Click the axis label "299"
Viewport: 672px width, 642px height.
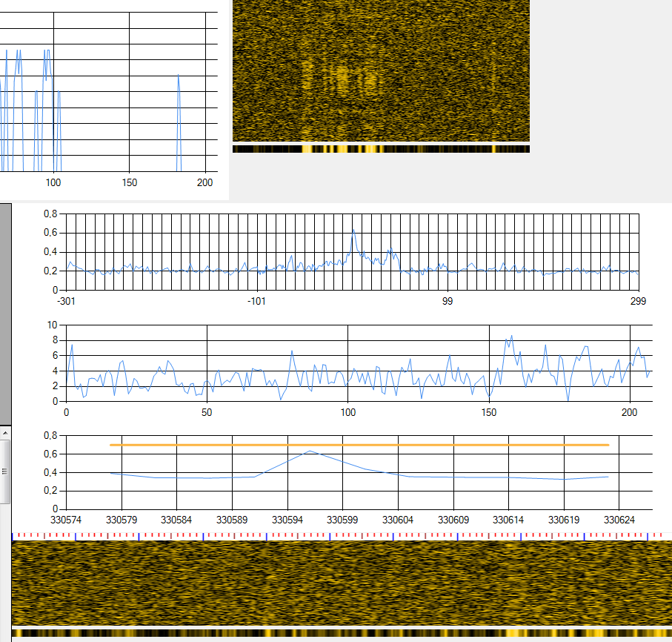638,301
